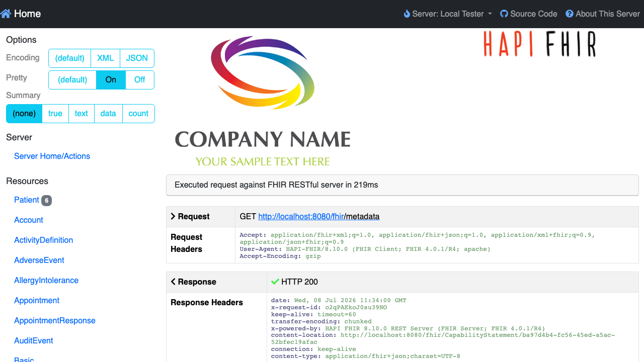This screenshot has height=362, width=644.
Task: Turn Pretty printing On
Action: coord(111,79)
